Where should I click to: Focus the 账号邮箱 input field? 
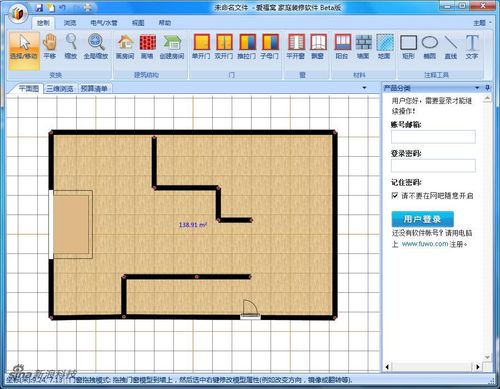(x=433, y=137)
